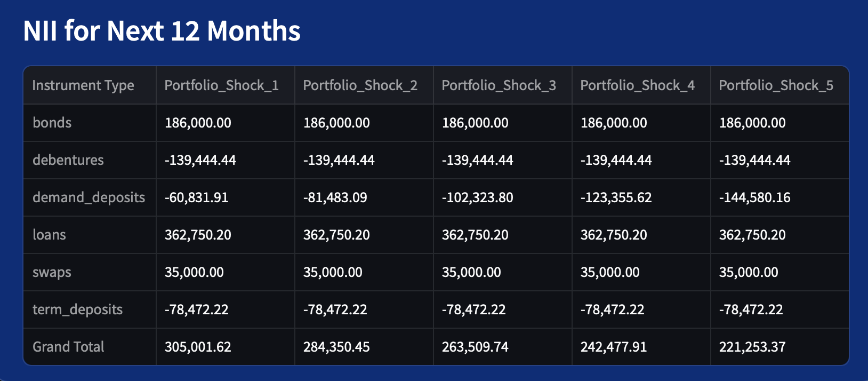Click the Grand Total value 221,253.37

[752, 347]
